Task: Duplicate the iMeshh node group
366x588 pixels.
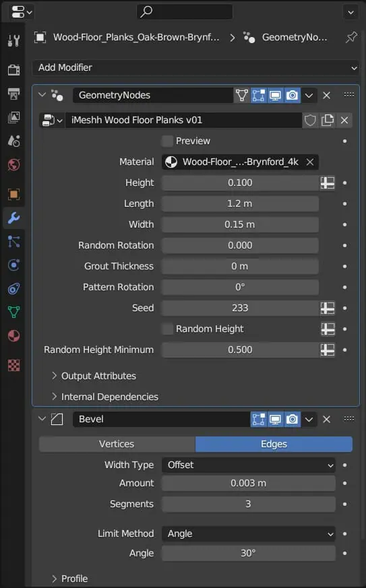Action: 328,121
